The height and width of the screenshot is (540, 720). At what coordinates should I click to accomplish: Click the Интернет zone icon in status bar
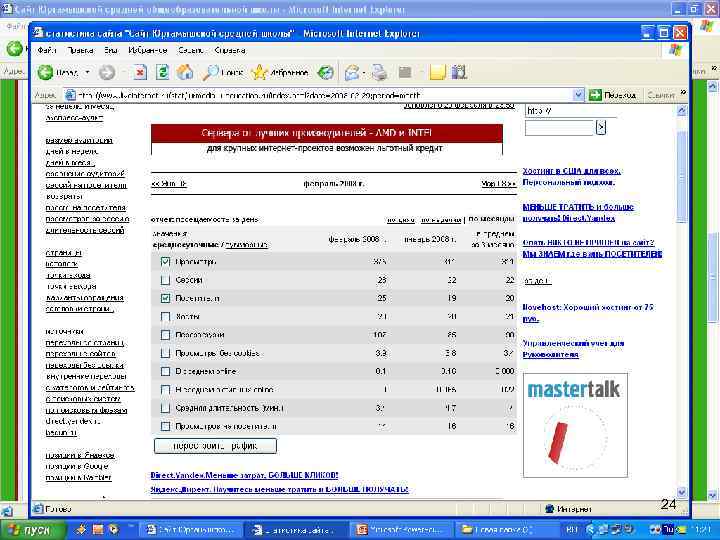[549, 508]
